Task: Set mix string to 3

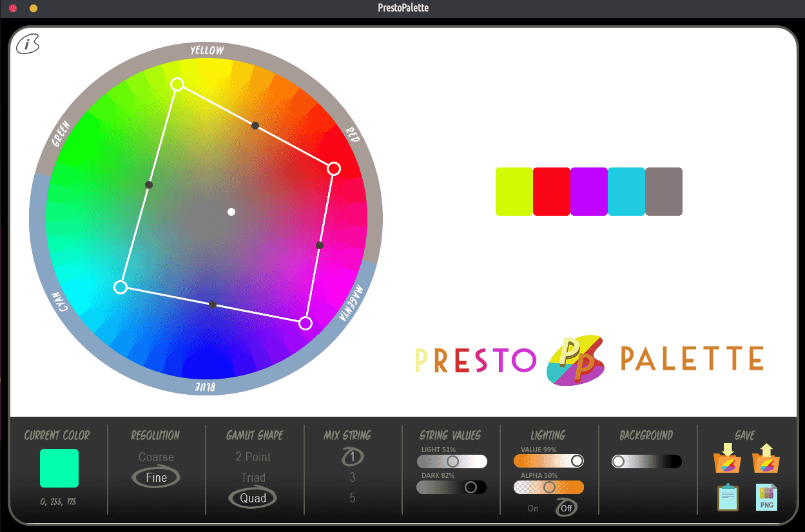Action: (352, 477)
